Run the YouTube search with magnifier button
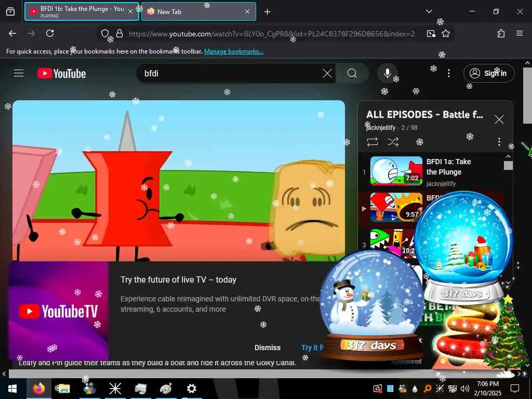Viewport: 532px width, 399px height. (x=352, y=73)
